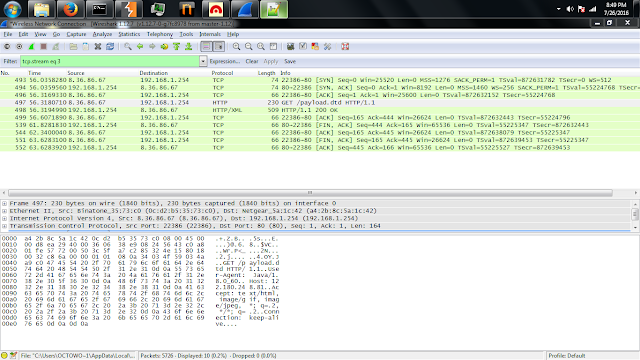Open expert info yellow circle in status bar
The image size is (640, 360).
(4, 356)
